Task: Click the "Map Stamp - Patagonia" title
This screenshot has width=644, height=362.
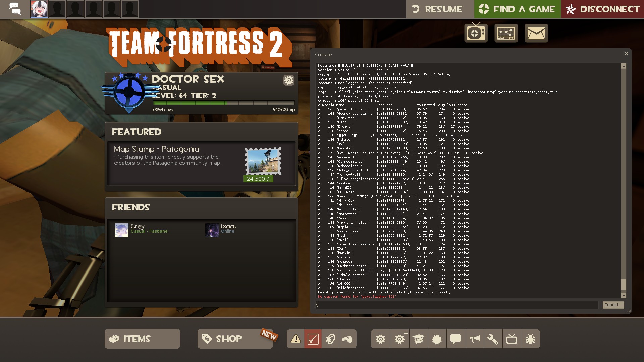Action: pyautogui.click(x=156, y=149)
